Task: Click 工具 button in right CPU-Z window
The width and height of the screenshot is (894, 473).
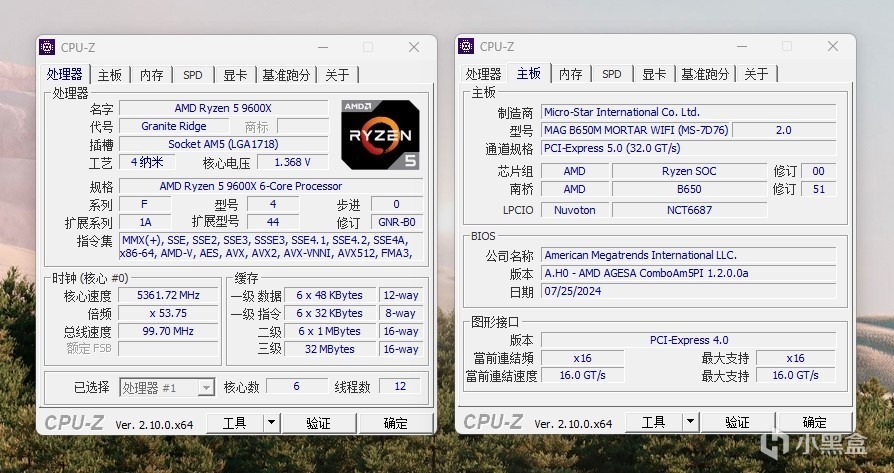Action: click(653, 423)
